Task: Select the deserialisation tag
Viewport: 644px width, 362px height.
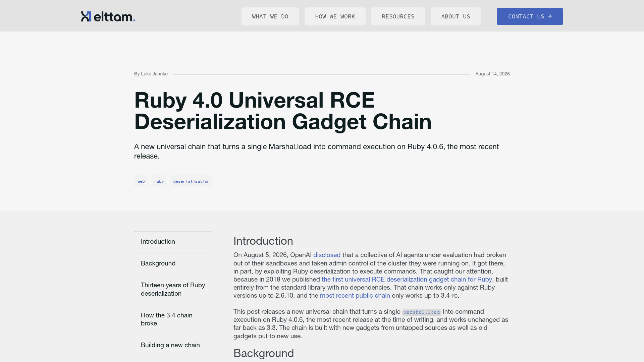Action: pyautogui.click(x=191, y=181)
